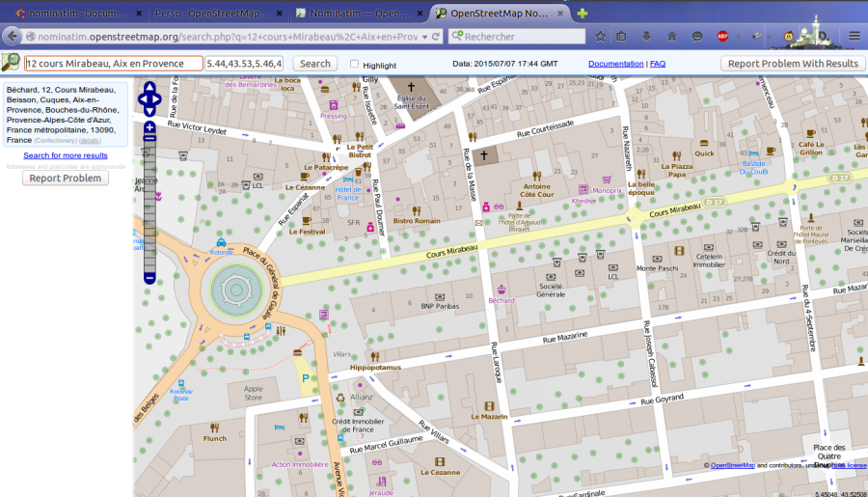This screenshot has width=868, height=497.
Task: Click Report Problem With Results button
Action: click(x=793, y=64)
